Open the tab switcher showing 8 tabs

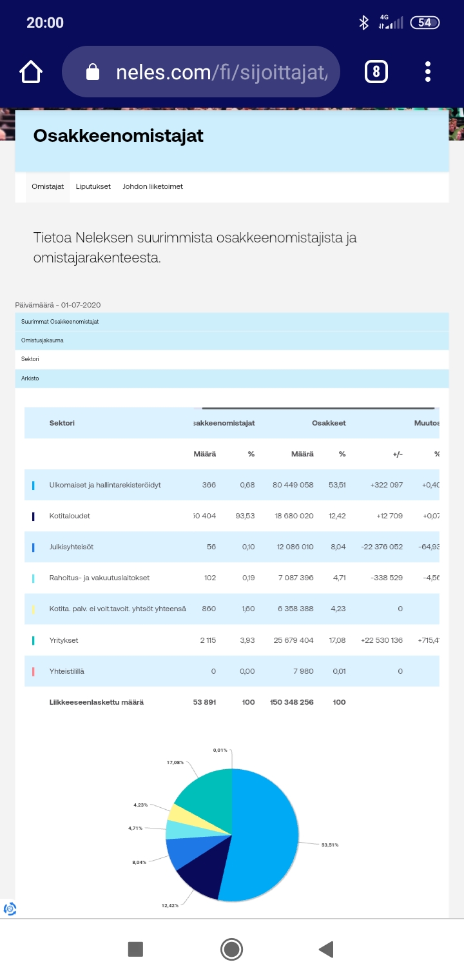pos(376,72)
